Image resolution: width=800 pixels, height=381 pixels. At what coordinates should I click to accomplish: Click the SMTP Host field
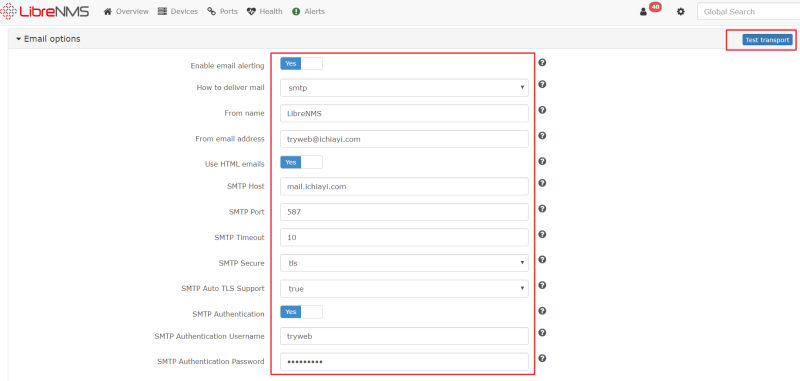[x=404, y=186]
